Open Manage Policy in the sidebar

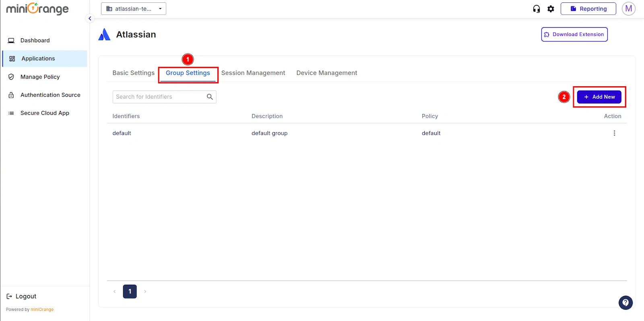pyautogui.click(x=40, y=77)
